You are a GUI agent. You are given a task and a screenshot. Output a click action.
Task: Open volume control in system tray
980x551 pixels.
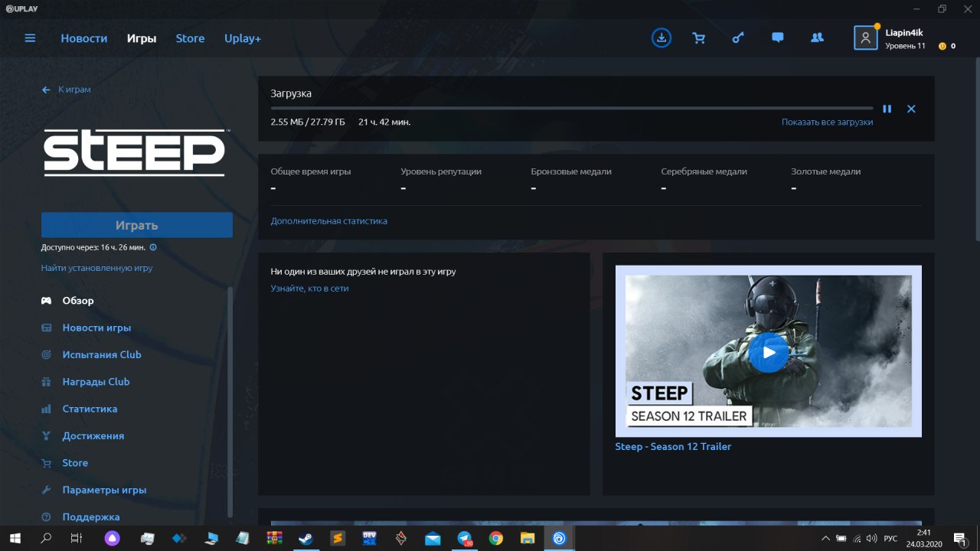coord(871,538)
